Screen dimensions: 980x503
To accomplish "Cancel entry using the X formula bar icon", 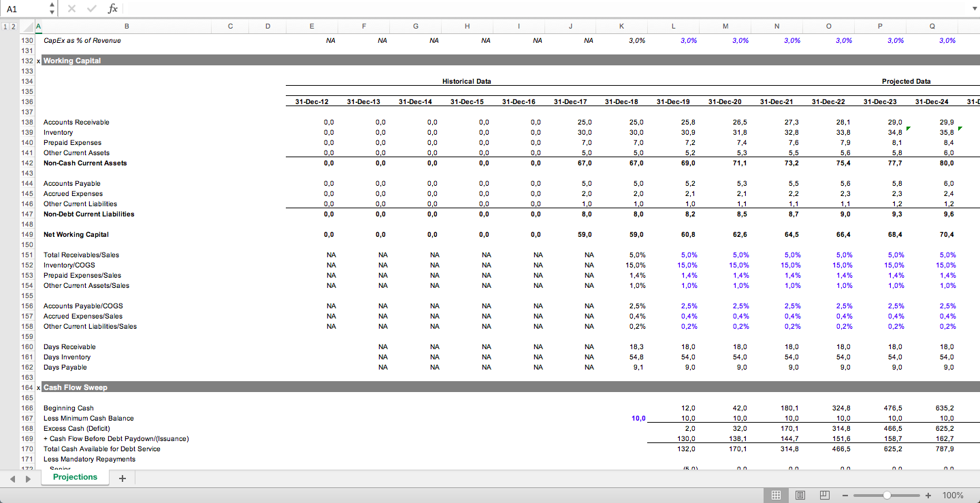I will (71, 8).
